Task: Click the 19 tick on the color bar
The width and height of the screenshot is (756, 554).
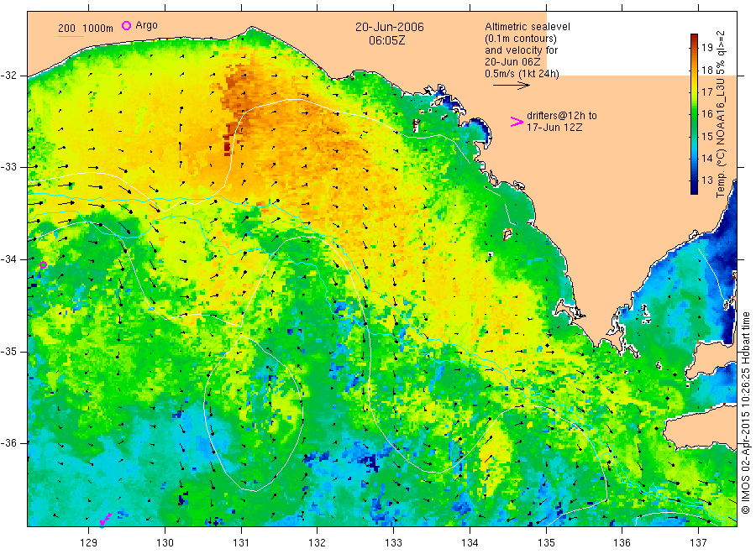Action: (x=706, y=47)
